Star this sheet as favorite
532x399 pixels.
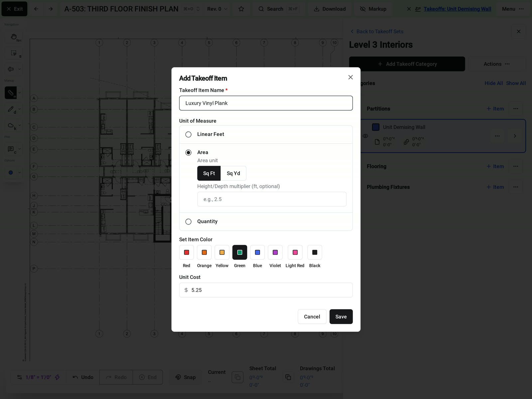(241, 9)
